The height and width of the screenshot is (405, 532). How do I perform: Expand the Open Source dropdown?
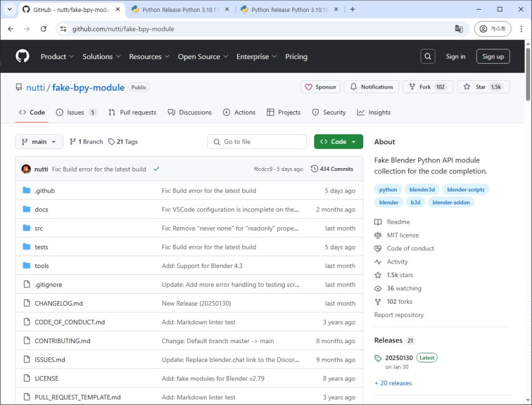(203, 57)
